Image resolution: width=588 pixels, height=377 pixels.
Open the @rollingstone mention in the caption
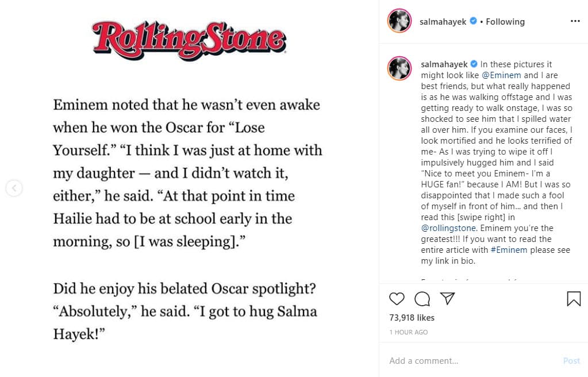tap(448, 228)
